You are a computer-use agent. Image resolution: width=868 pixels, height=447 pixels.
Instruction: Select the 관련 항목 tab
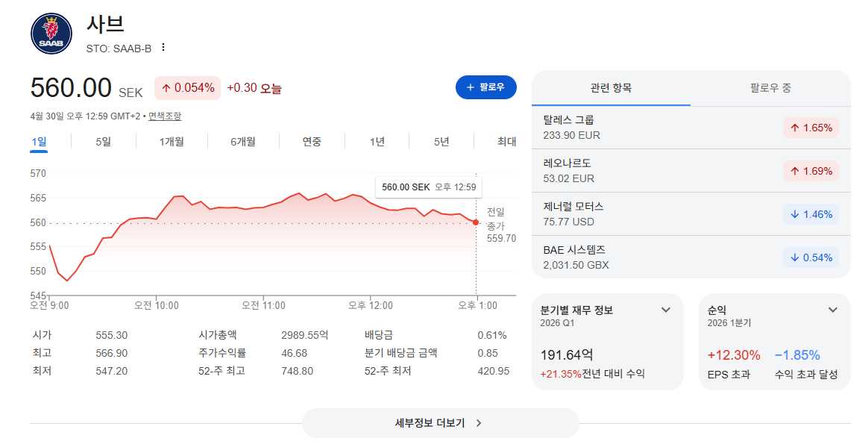tap(611, 88)
